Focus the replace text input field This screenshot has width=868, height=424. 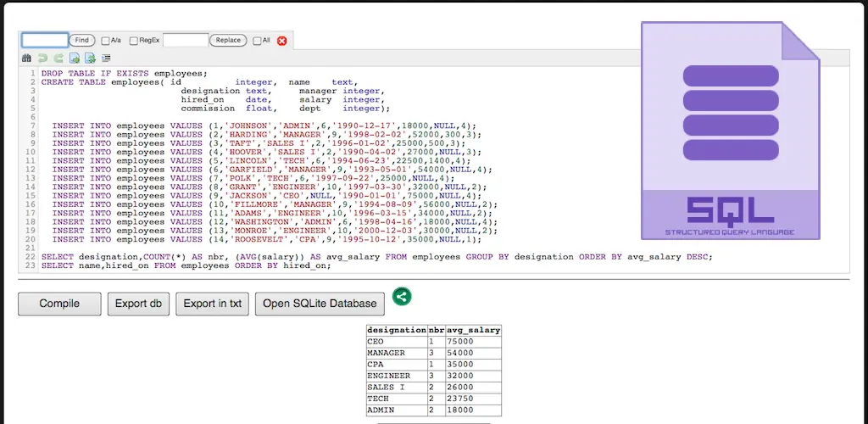[186, 40]
